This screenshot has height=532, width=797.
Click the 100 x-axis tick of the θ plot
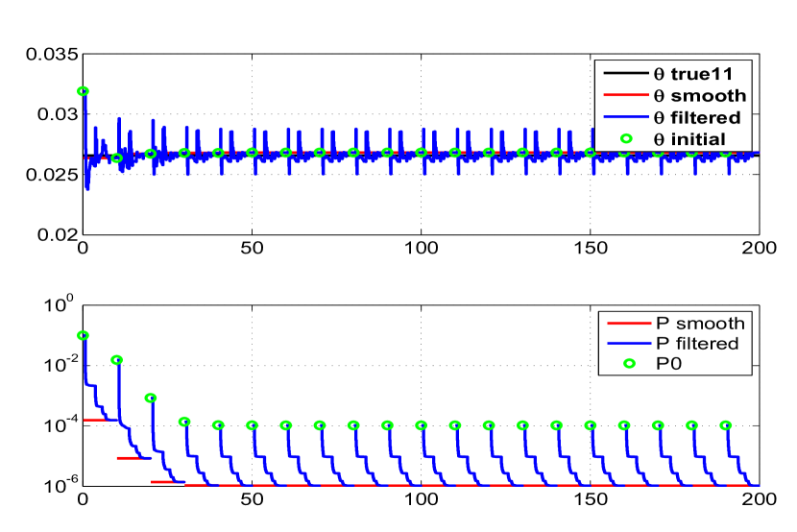point(421,248)
